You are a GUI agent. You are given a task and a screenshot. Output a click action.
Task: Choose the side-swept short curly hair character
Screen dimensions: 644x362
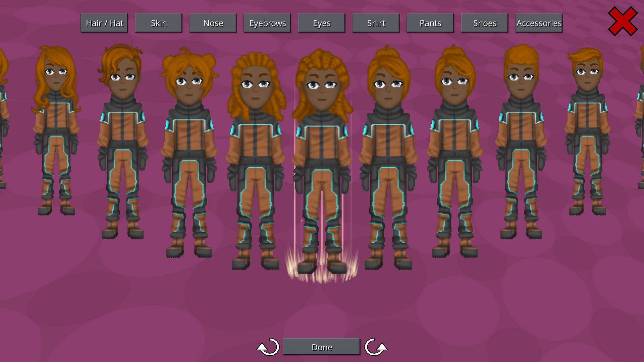(x=122, y=141)
